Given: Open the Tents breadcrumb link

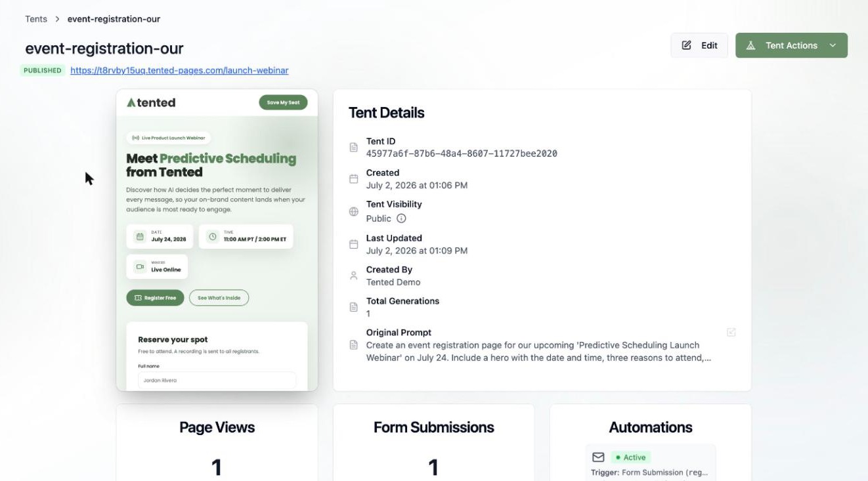Looking at the screenshot, I should click(x=36, y=19).
